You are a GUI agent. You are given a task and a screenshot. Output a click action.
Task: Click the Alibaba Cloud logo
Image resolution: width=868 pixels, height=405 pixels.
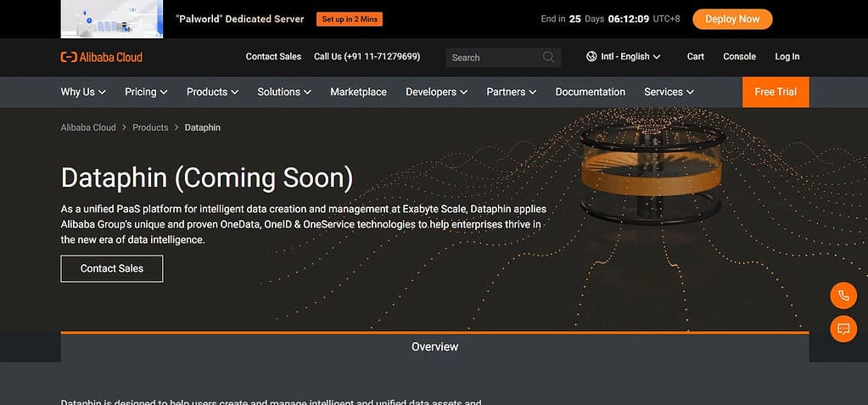coord(101,57)
